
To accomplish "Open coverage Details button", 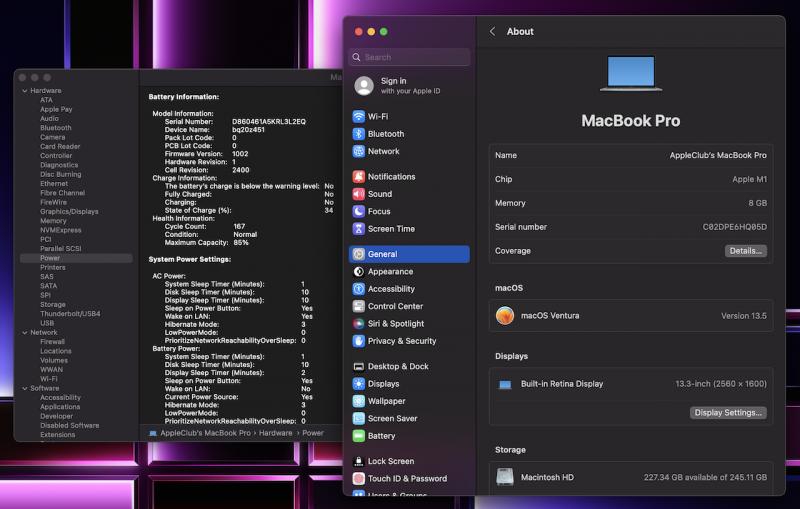I will [x=745, y=251].
